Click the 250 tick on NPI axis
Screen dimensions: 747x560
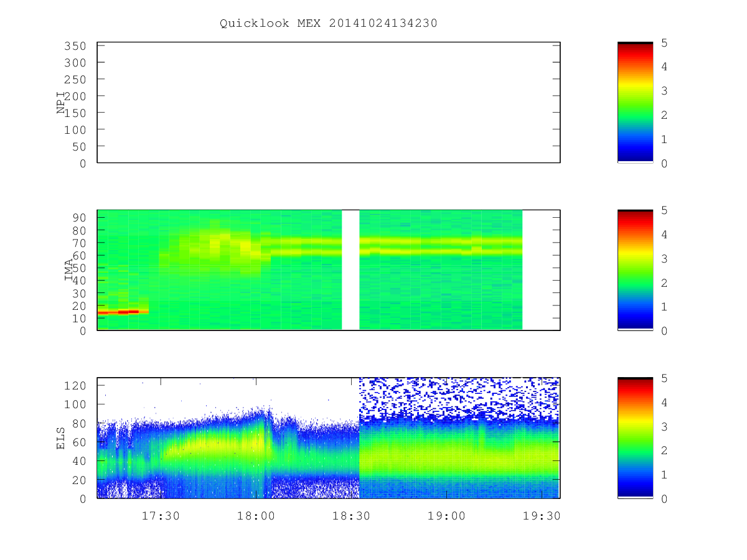coord(75,80)
